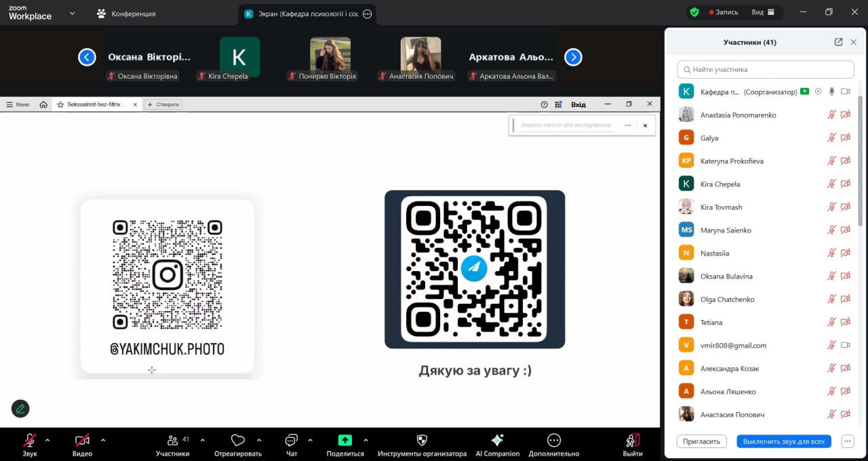Expand the video options arrow
Viewport: 868px width, 461px height.
[103, 440]
